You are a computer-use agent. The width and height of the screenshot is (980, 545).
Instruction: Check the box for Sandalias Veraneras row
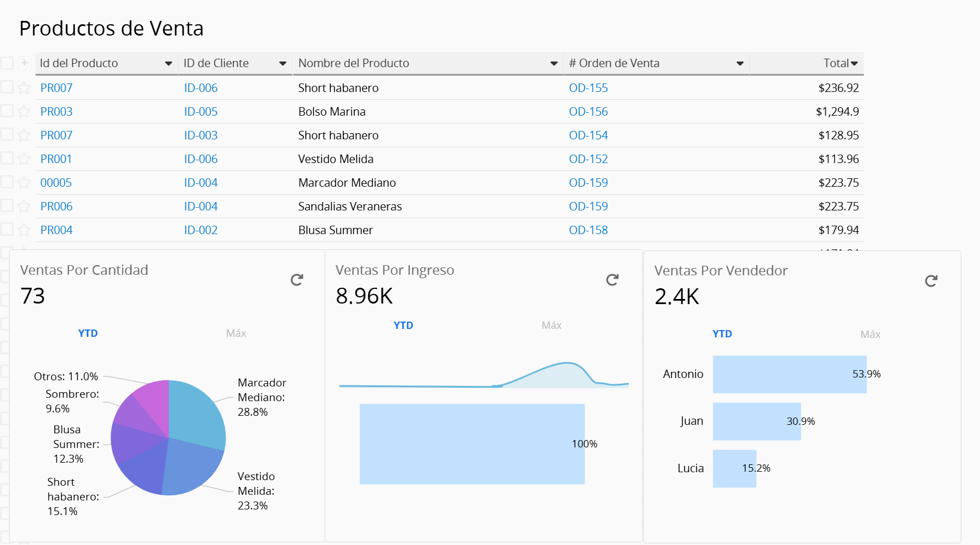tap(7, 205)
